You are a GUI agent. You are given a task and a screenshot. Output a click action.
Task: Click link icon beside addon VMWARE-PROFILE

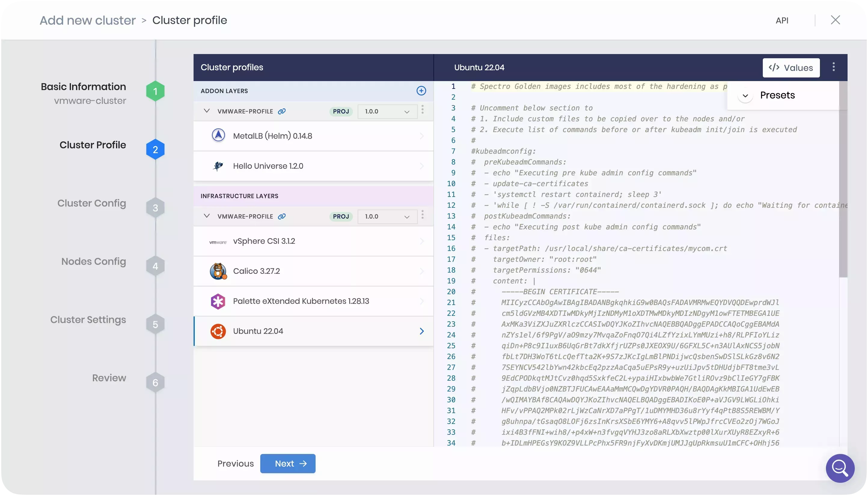click(x=282, y=111)
